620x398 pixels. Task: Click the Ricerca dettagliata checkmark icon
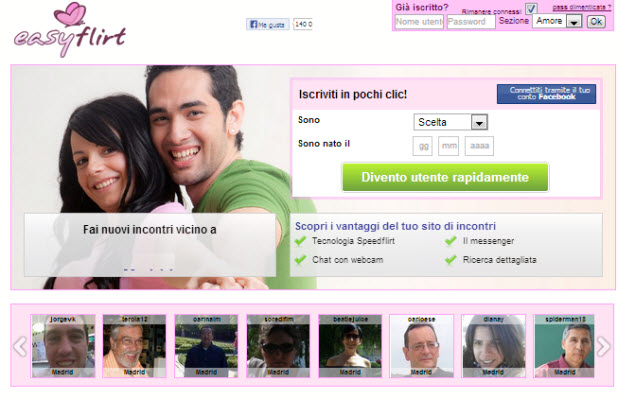click(x=451, y=260)
